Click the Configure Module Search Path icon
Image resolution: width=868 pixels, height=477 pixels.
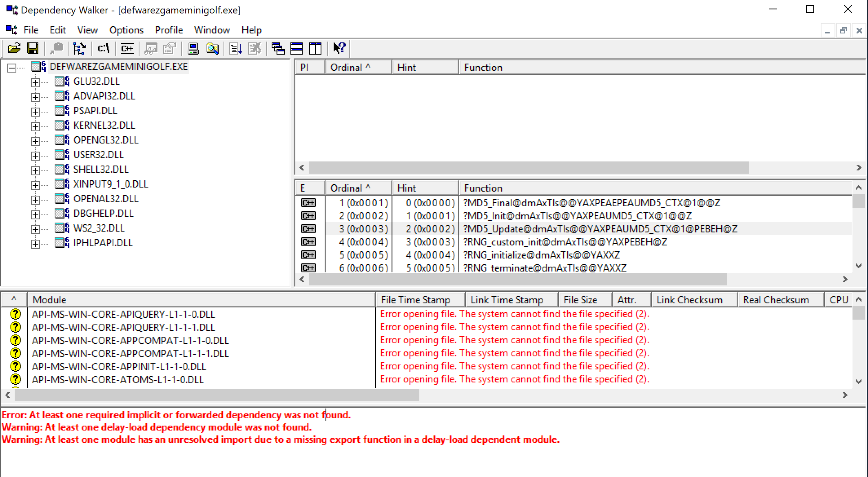coord(104,49)
